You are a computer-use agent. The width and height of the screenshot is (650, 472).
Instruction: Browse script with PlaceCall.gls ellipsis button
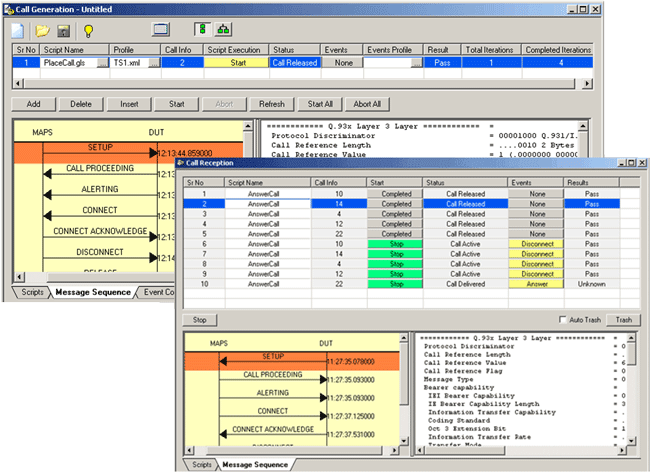(103, 63)
